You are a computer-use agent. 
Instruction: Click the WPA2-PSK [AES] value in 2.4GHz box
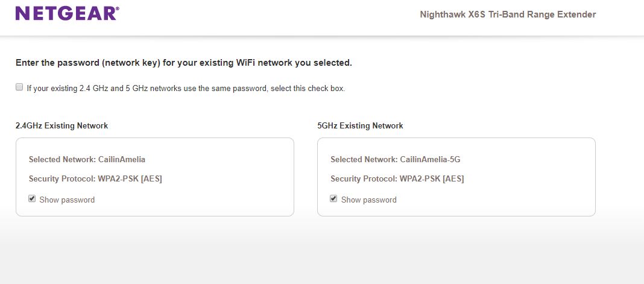[x=130, y=179]
